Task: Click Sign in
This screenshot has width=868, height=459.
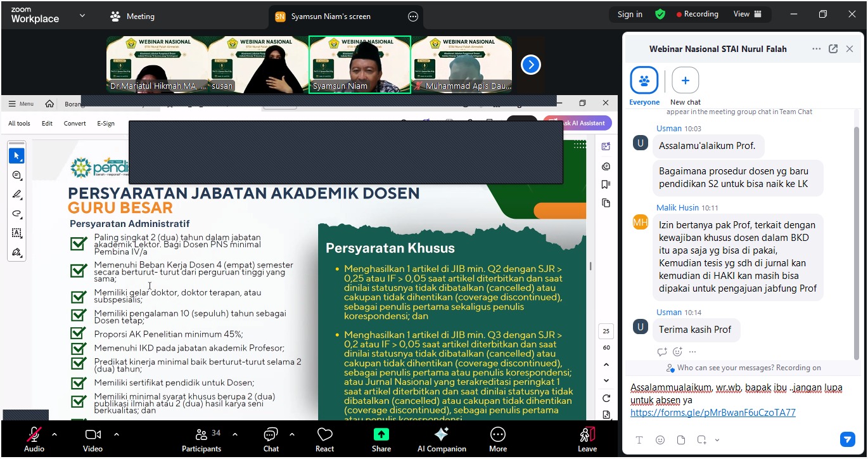Action: (630, 14)
